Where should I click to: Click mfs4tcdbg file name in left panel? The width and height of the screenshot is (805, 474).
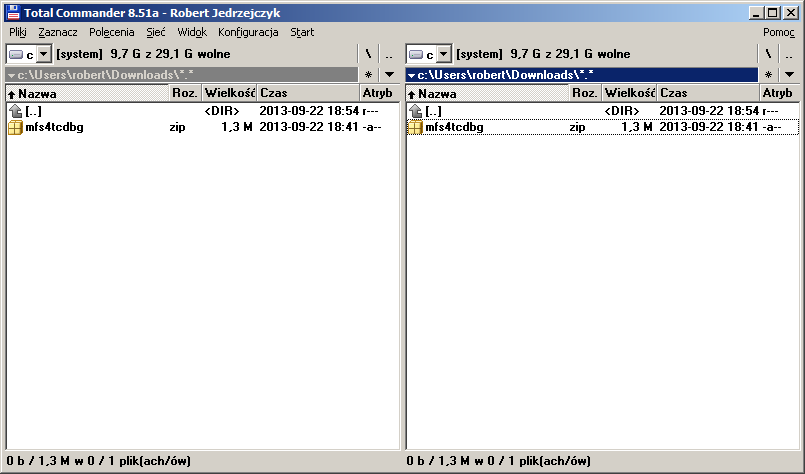pyautogui.click(x=54, y=127)
